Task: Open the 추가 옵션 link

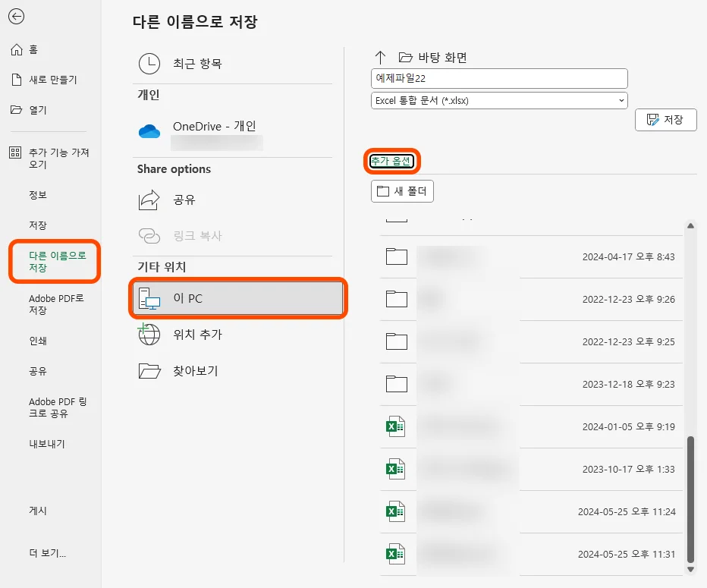Action: coord(391,161)
